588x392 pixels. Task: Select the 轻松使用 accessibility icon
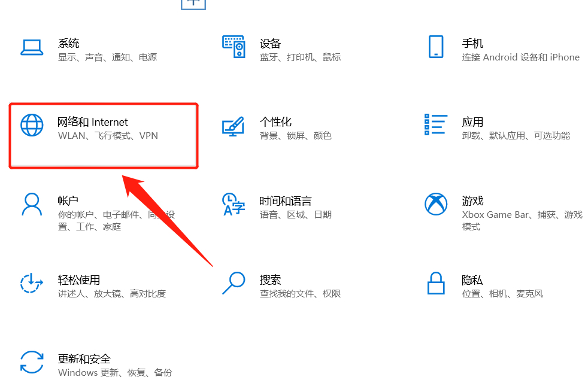pos(32,283)
